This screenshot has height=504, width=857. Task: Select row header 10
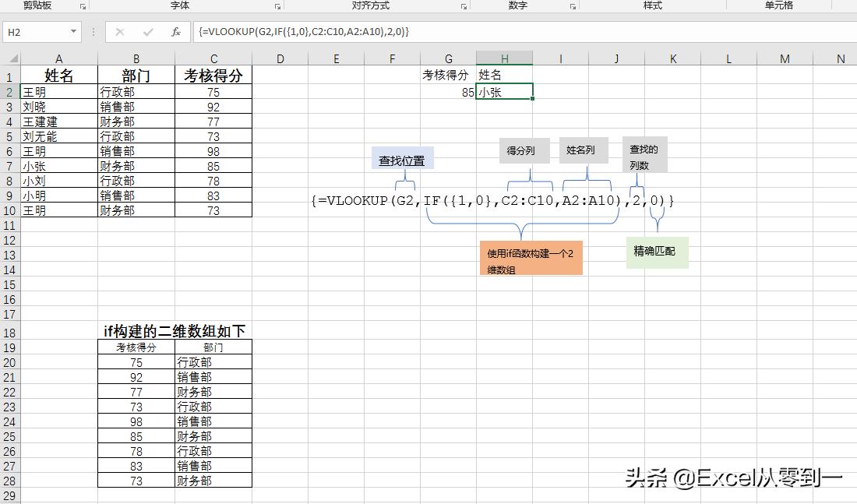tap(10, 210)
